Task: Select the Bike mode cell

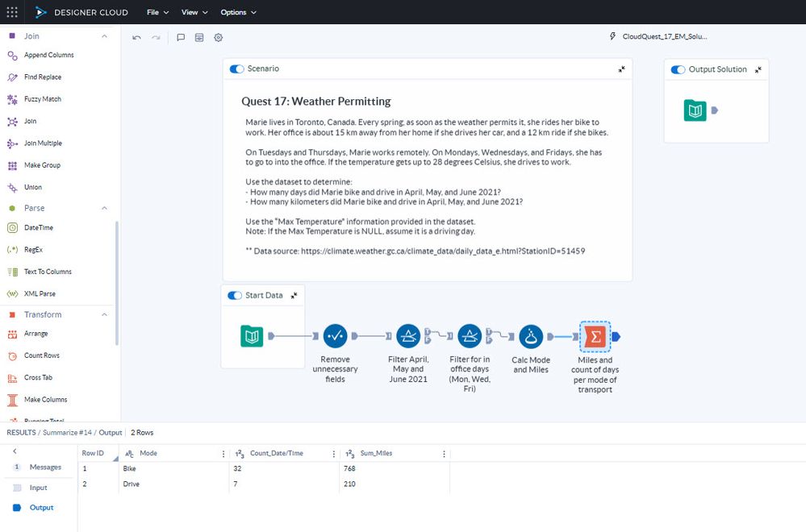Action: (174, 468)
